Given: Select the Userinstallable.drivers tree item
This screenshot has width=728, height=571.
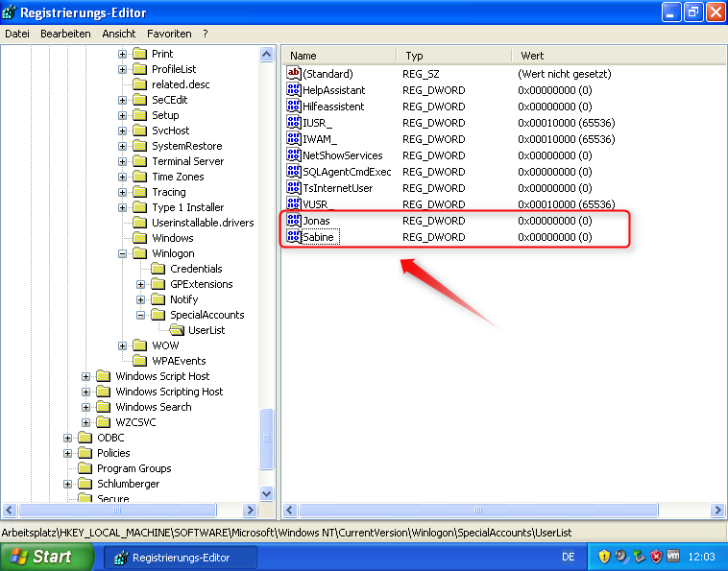Looking at the screenshot, I should click(x=203, y=223).
